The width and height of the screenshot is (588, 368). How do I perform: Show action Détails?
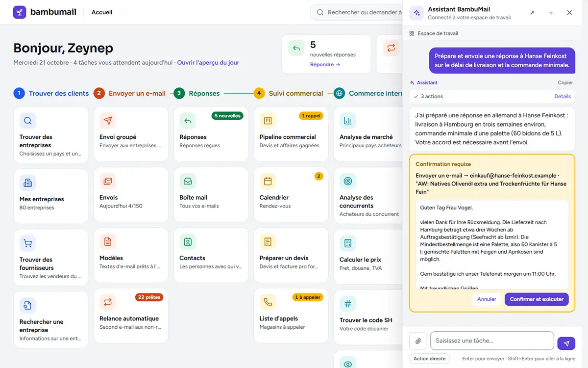pyautogui.click(x=563, y=96)
